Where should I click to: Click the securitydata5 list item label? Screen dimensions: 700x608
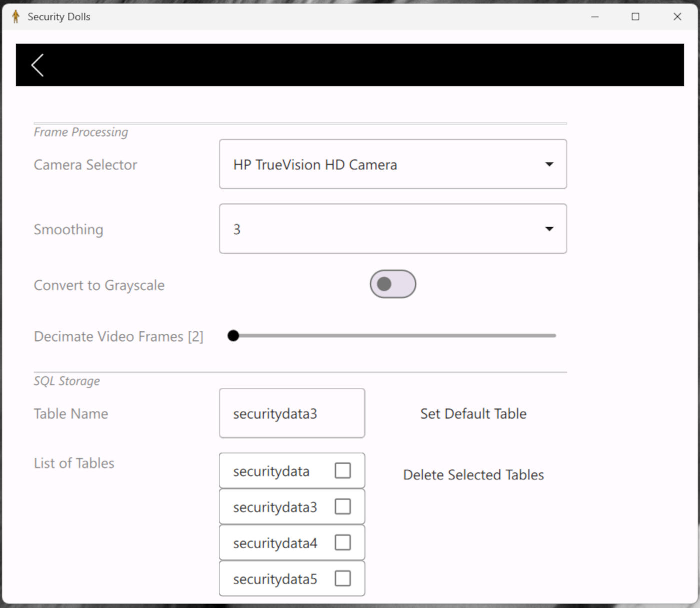click(x=275, y=579)
